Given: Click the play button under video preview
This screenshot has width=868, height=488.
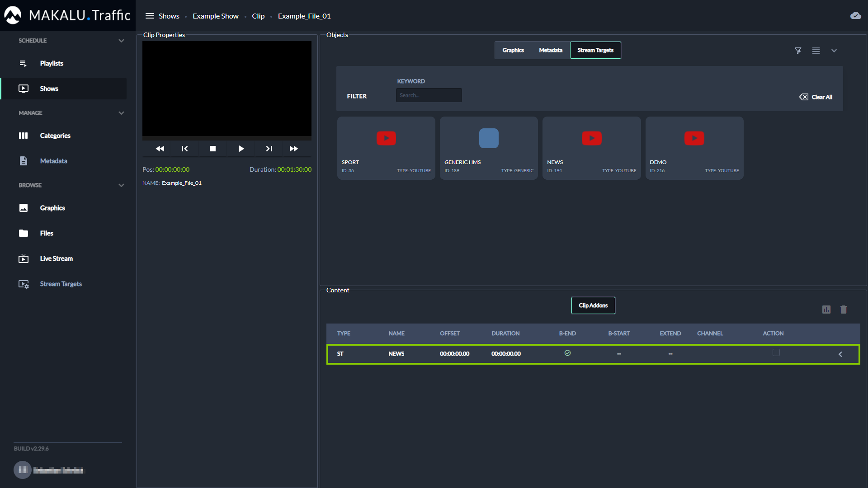Looking at the screenshot, I should 241,149.
